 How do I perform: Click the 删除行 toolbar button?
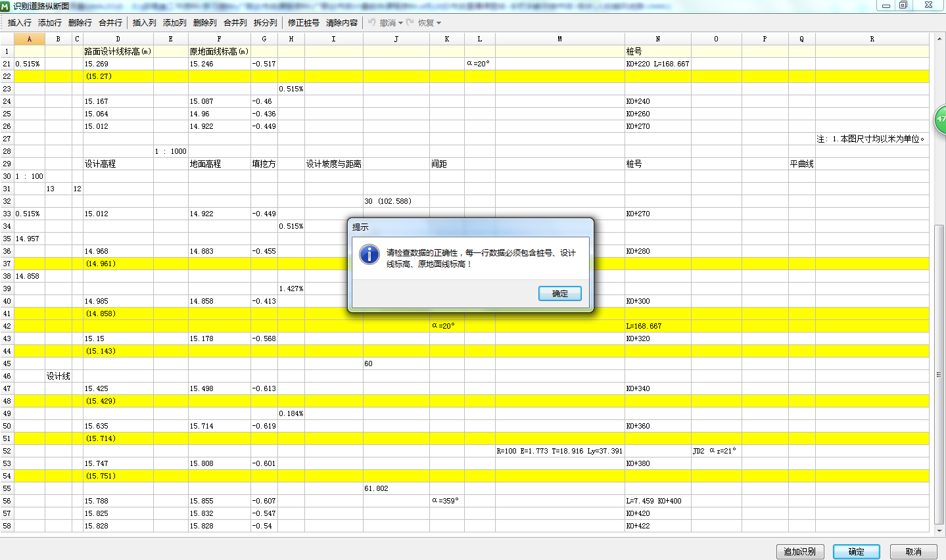coord(80,22)
